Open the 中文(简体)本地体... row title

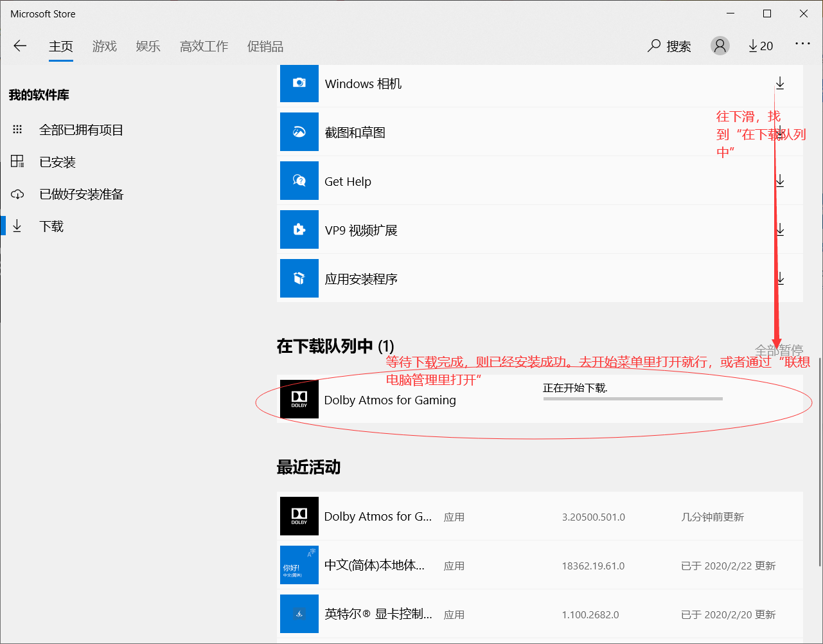(x=375, y=566)
